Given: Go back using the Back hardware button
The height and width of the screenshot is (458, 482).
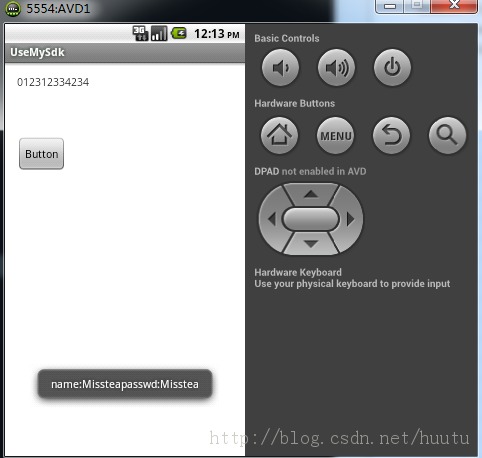Looking at the screenshot, I should (391, 135).
